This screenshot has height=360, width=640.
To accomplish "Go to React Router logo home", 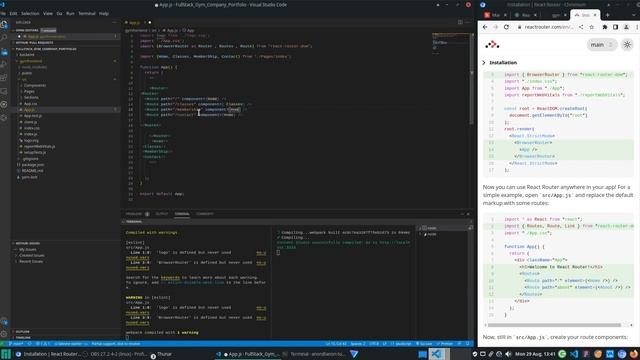I will click(492, 44).
